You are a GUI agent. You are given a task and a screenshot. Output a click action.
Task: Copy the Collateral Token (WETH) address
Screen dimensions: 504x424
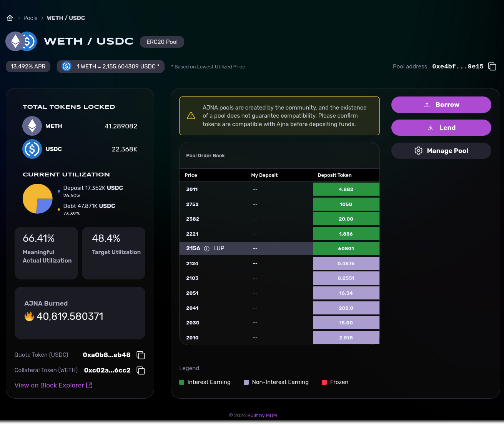click(x=141, y=371)
